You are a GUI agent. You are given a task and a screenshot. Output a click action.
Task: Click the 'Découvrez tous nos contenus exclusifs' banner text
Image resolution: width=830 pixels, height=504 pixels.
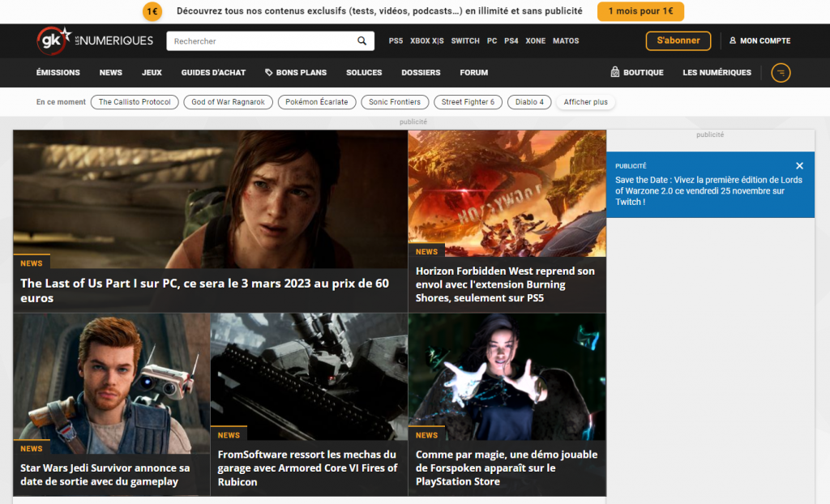(x=379, y=11)
